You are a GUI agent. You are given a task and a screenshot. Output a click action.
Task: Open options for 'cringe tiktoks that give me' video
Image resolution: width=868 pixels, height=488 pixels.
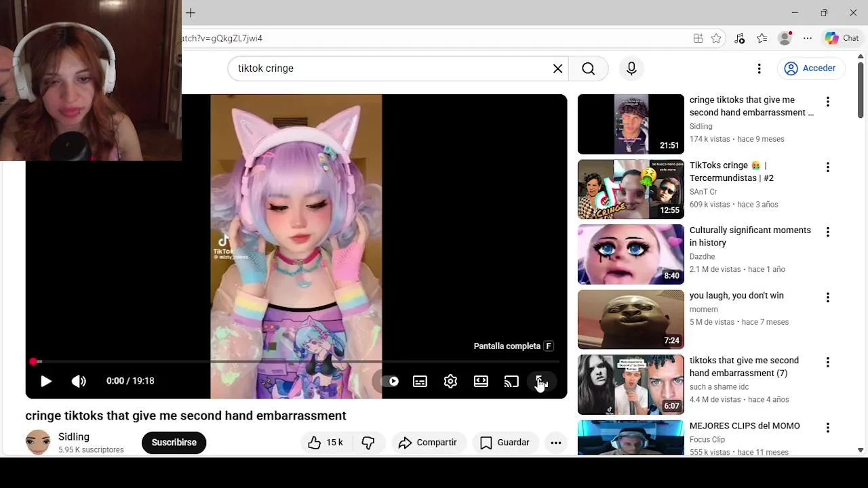point(827,102)
